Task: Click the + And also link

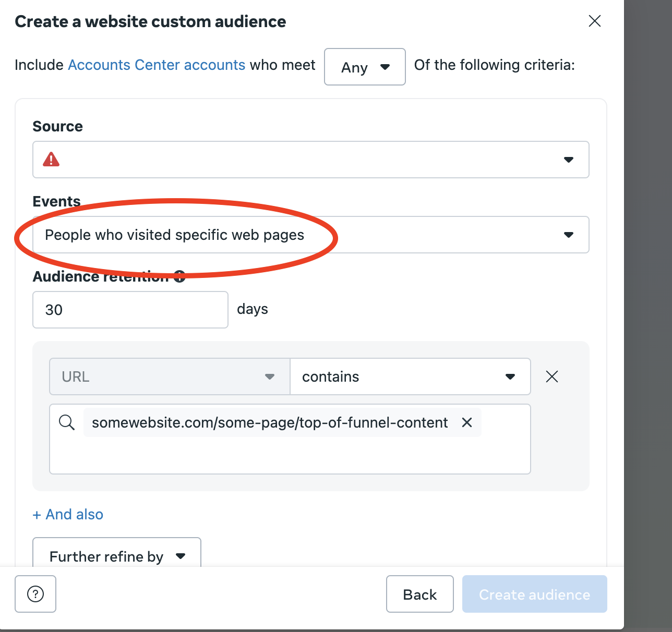Action: (68, 515)
